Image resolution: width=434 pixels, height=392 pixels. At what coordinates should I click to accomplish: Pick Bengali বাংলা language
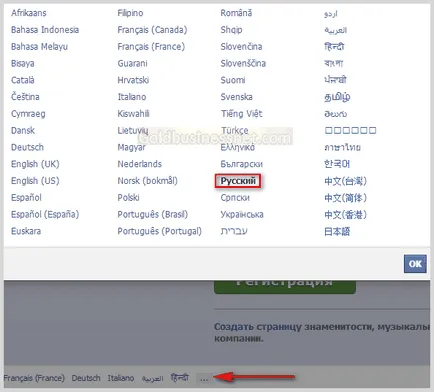pyautogui.click(x=334, y=63)
